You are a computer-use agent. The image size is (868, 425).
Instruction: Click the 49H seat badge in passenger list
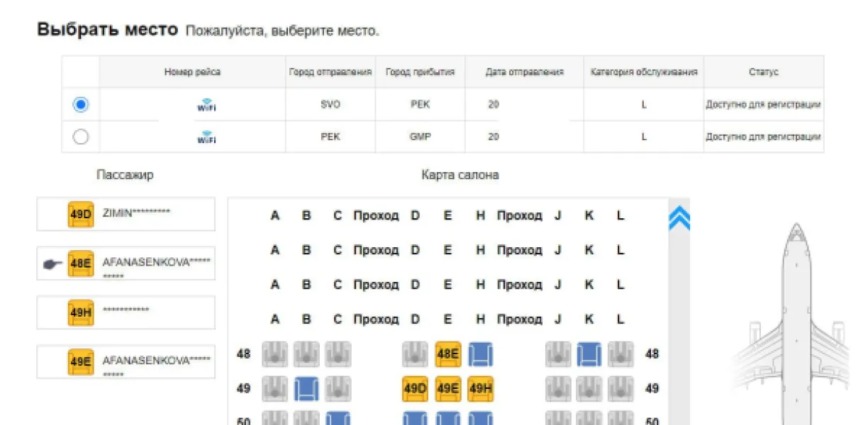(81, 312)
